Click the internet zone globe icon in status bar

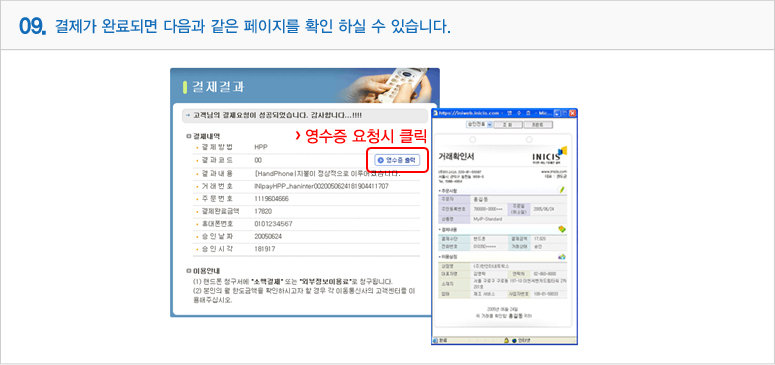click(x=515, y=340)
